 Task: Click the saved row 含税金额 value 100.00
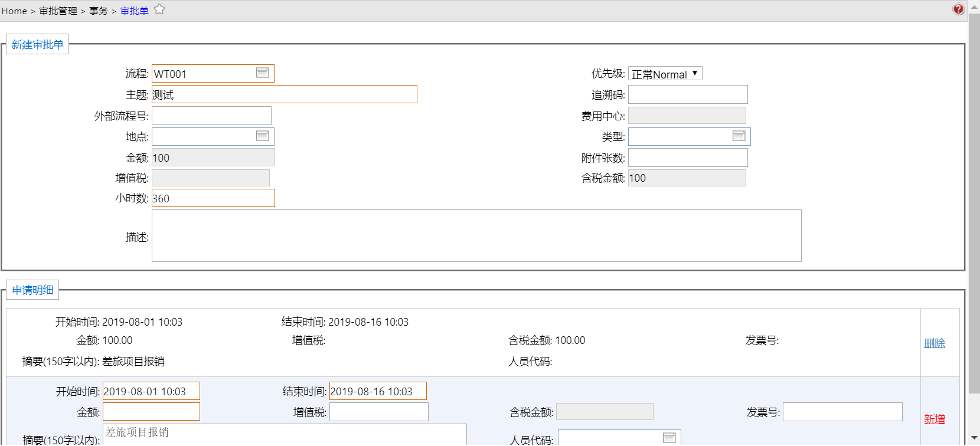tap(570, 340)
